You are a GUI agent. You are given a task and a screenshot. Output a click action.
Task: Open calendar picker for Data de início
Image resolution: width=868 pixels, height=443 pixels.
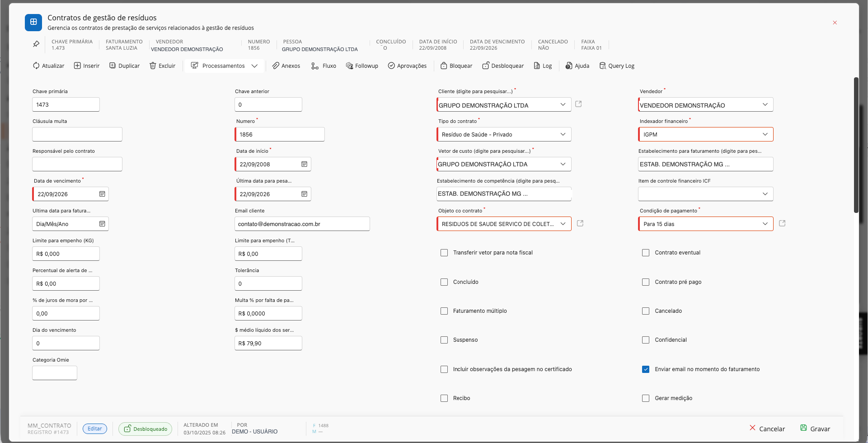tap(305, 164)
